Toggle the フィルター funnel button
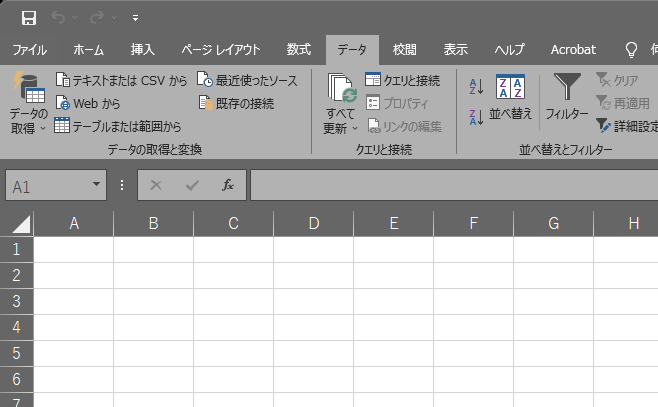This screenshot has width=658, height=407. coord(567,97)
